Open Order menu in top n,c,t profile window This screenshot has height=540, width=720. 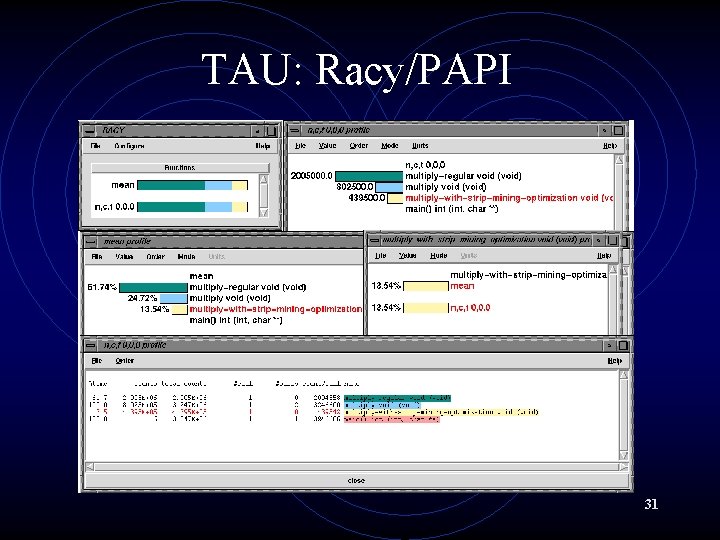coord(359,146)
